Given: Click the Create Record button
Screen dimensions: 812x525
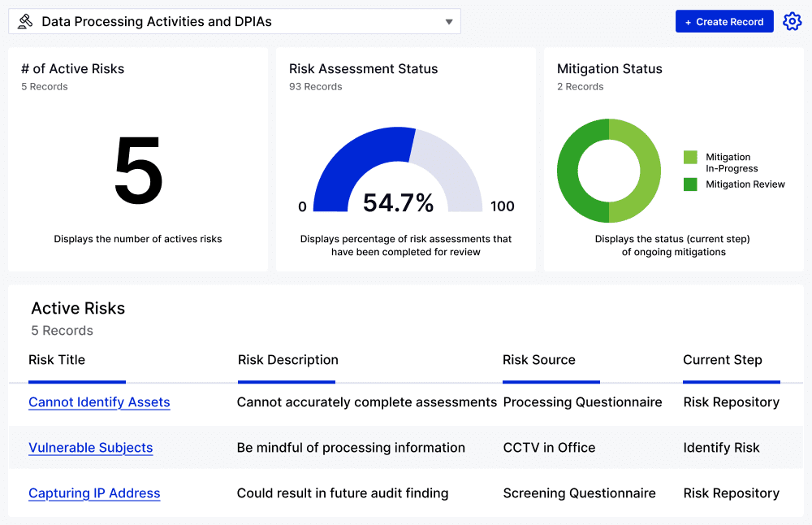Looking at the screenshot, I should click(724, 21).
